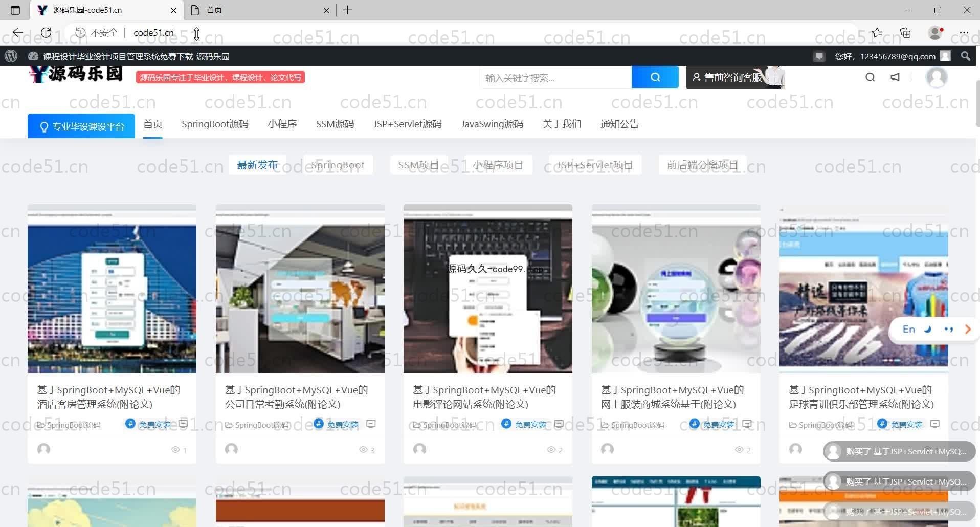
Task: Open the browser settings ellipsis menu
Action: (964, 33)
